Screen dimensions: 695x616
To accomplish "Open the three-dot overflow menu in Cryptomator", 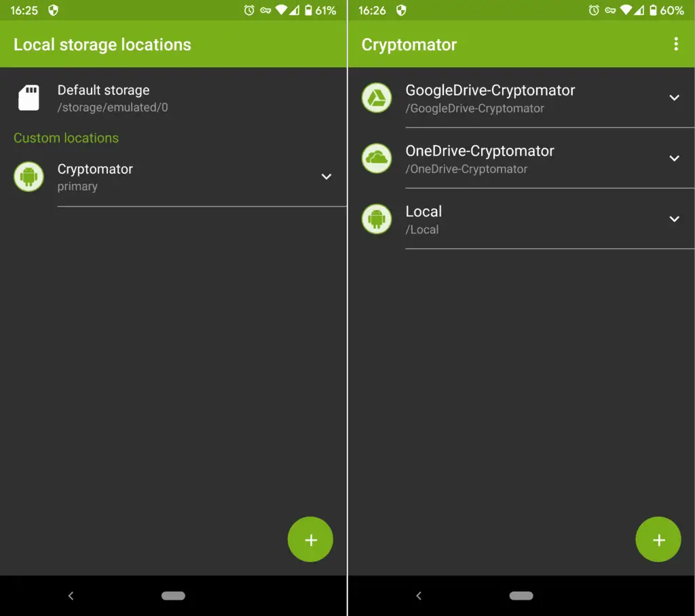I will click(x=676, y=44).
